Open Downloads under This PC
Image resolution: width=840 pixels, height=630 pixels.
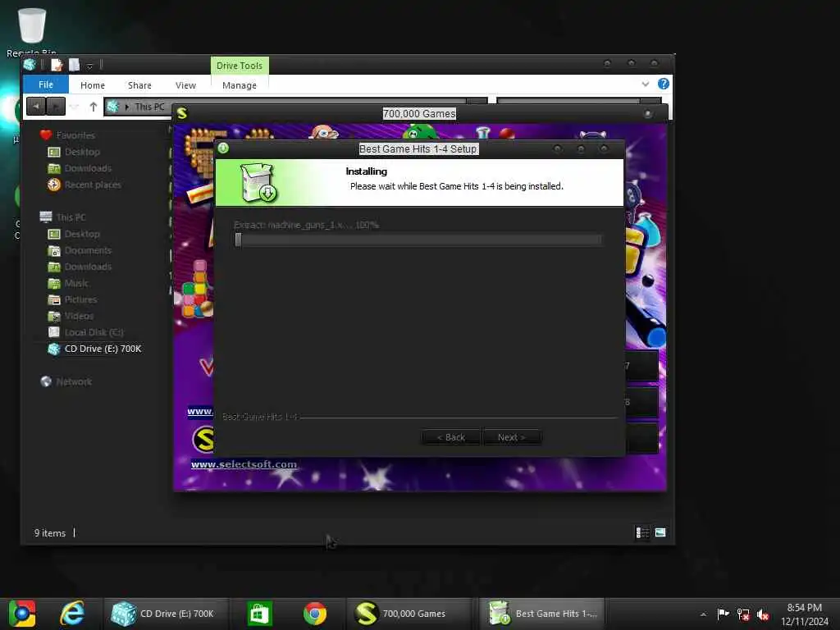point(88,267)
